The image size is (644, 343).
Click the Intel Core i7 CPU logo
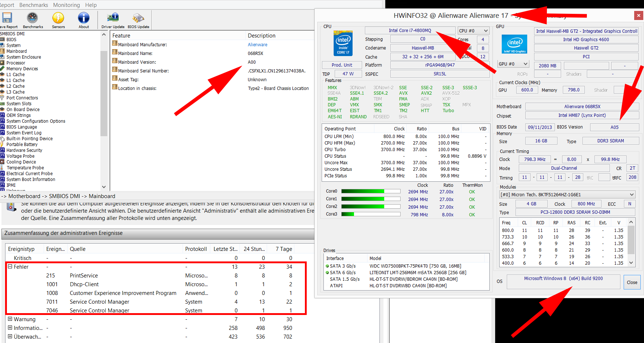click(x=343, y=43)
